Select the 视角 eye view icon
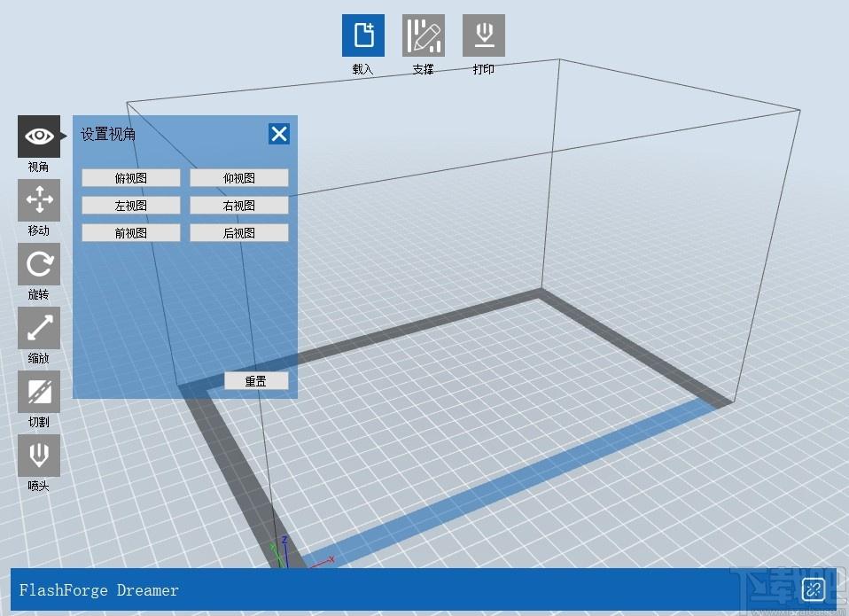 [39, 136]
